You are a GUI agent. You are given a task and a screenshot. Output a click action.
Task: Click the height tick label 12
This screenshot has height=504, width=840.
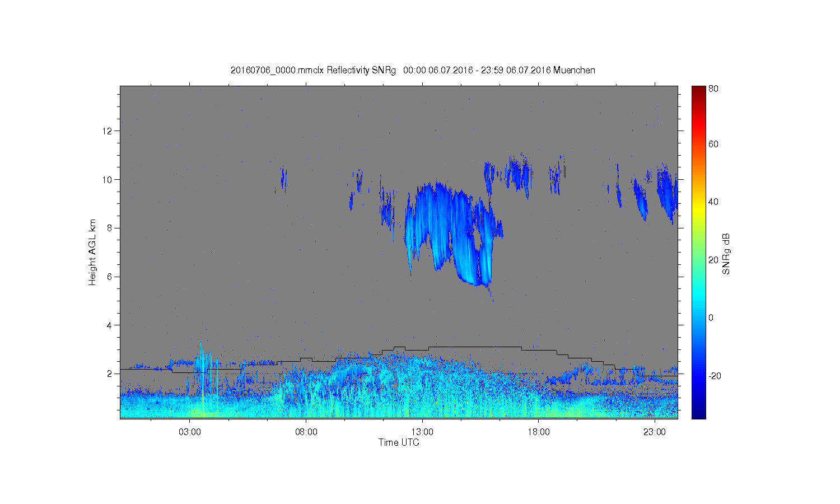[x=108, y=131]
